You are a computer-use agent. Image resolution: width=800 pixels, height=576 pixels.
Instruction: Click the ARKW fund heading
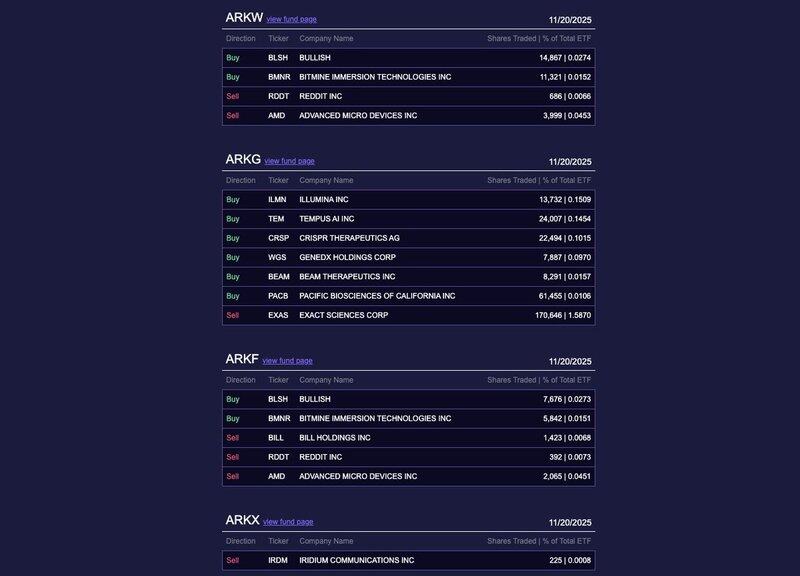click(x=244, y=18)
